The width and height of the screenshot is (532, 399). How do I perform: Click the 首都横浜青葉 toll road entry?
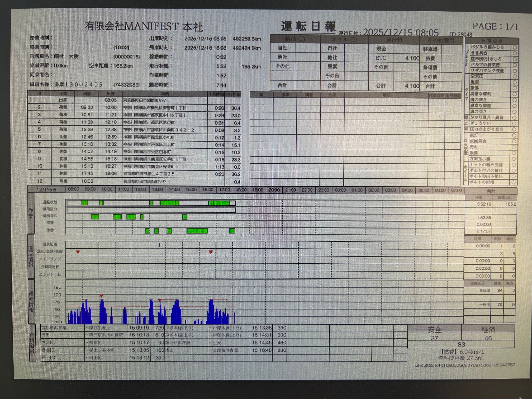pyautogui.click(x=54, y=328)
